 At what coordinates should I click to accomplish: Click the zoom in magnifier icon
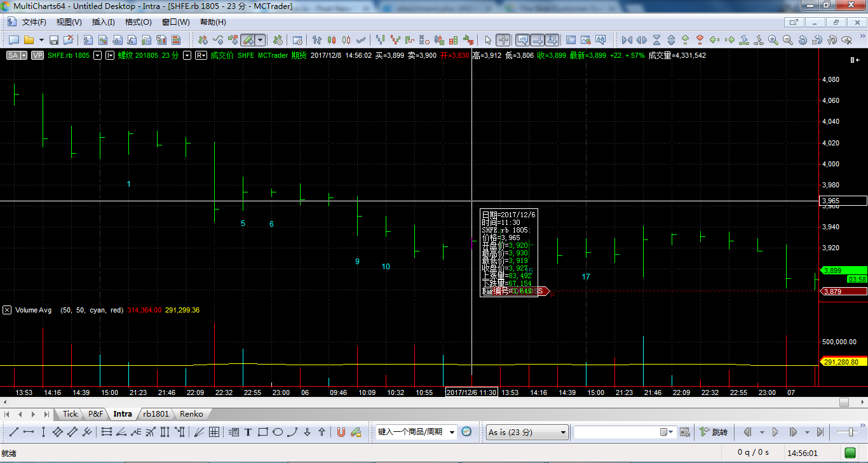tap(773, 40)
